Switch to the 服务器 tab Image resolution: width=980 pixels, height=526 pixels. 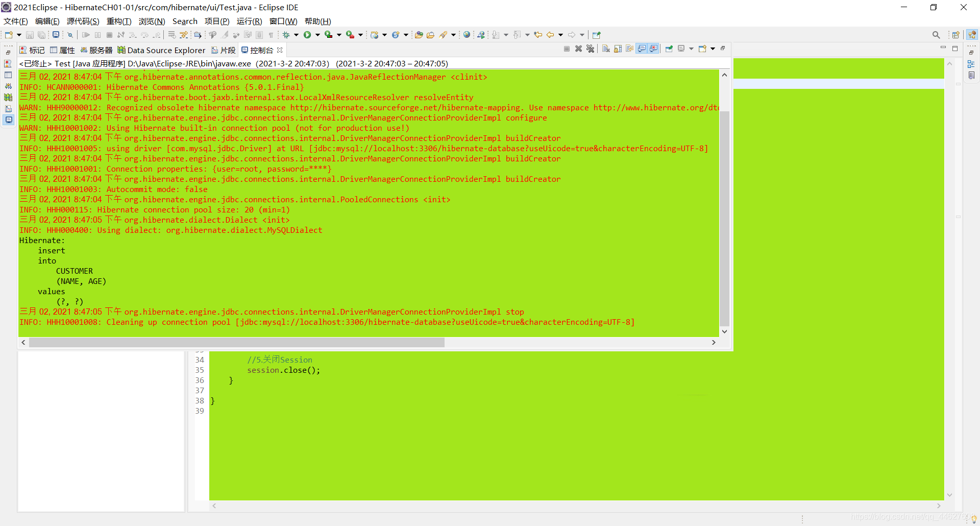click(x=96, y=50)
